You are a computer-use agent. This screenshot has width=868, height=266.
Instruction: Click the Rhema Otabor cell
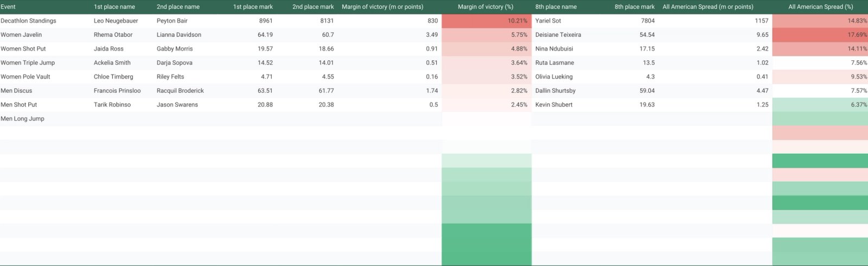pyautogui.click(x=113, y=35)
